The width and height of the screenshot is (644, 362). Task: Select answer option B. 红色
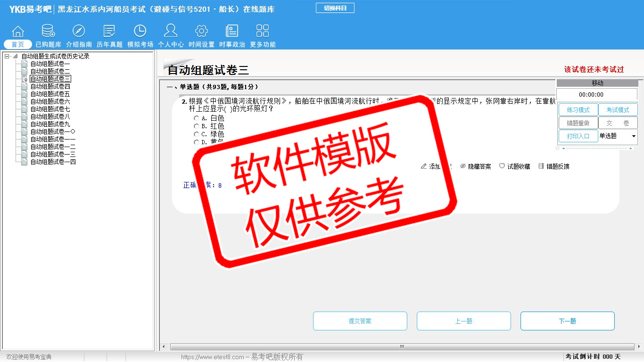click(197, 126)
